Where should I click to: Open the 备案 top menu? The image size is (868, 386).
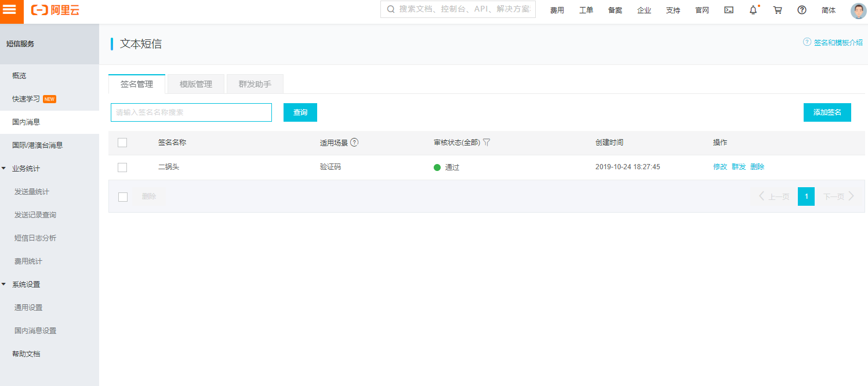click(615, 10)
